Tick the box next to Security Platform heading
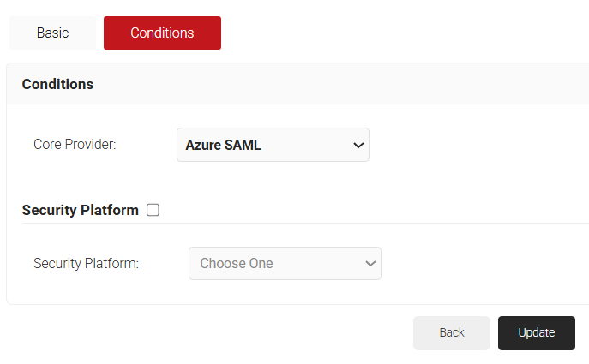 tap(153, 210)
